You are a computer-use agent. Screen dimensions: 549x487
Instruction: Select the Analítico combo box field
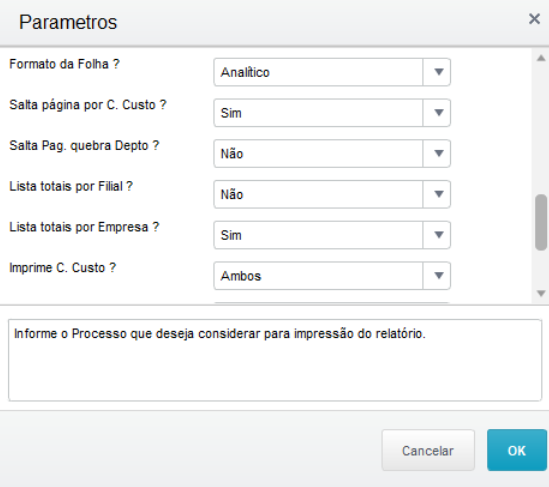[x=332, y=72]
